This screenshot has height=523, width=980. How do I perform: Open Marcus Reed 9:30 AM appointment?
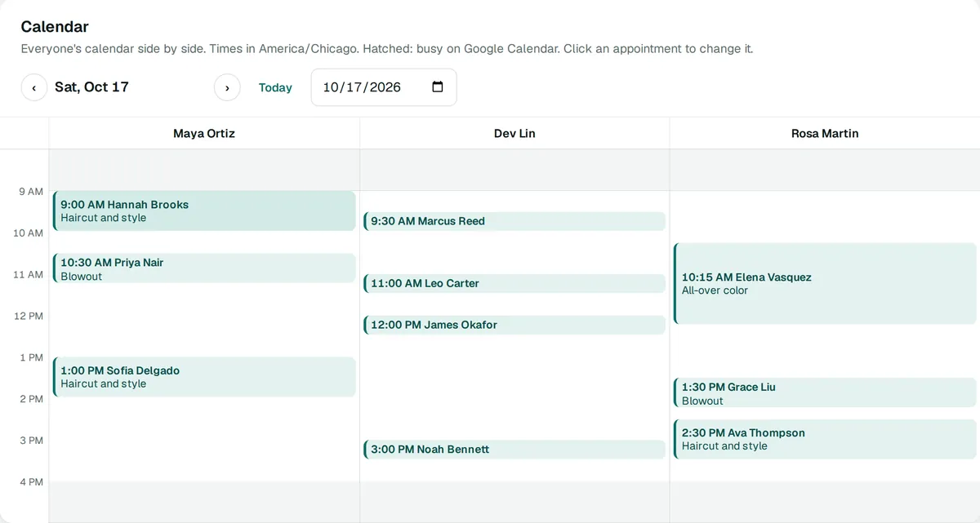(514, 221)
